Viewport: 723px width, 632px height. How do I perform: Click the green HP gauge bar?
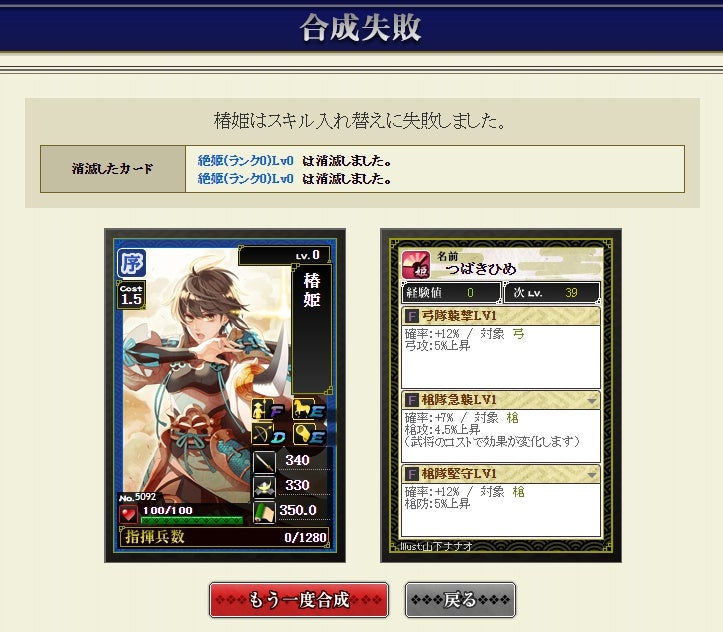pos(191,520)
